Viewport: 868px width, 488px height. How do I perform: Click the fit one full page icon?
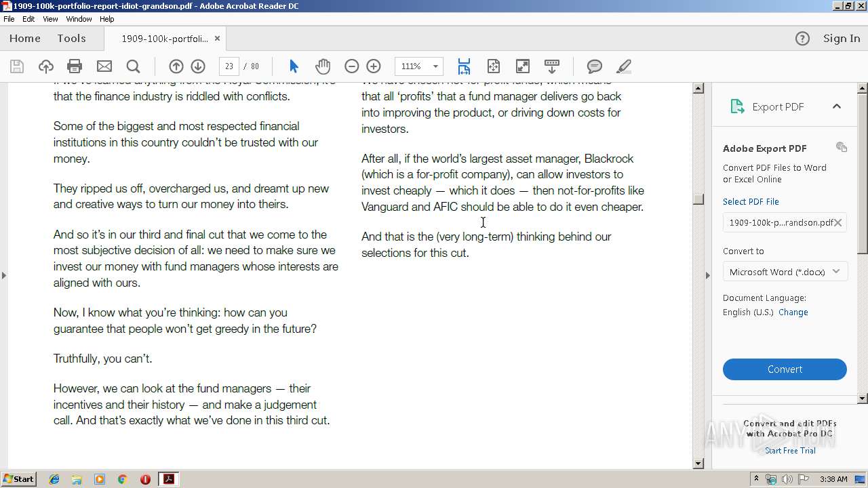[494, 66]
